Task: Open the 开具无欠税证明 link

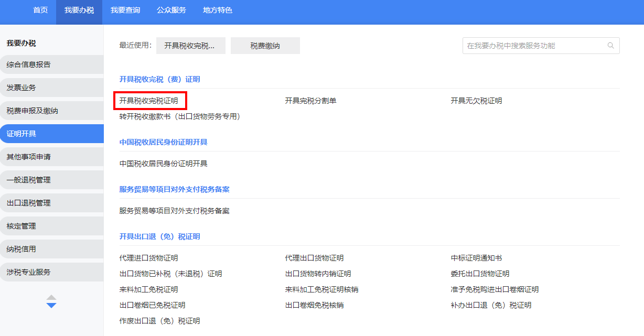Action: coord(476,101)
